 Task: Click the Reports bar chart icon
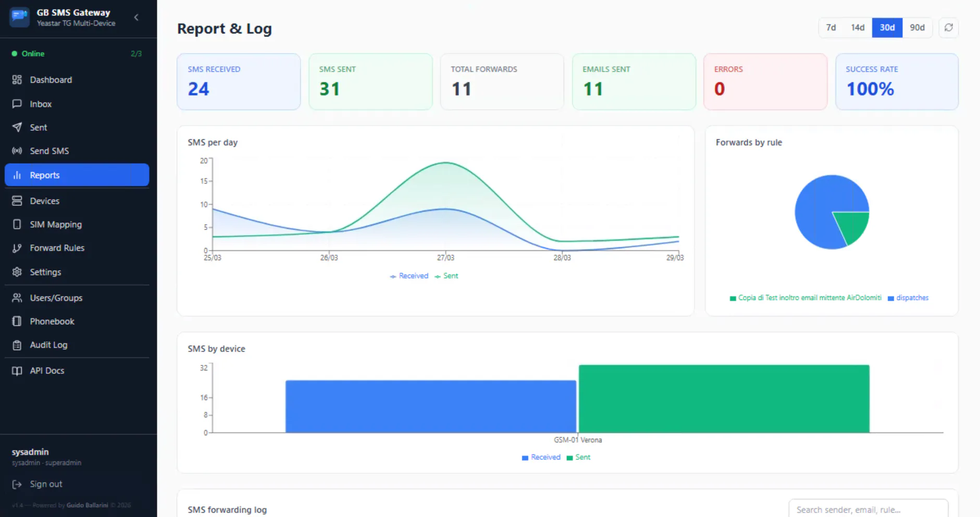(17, 175)
